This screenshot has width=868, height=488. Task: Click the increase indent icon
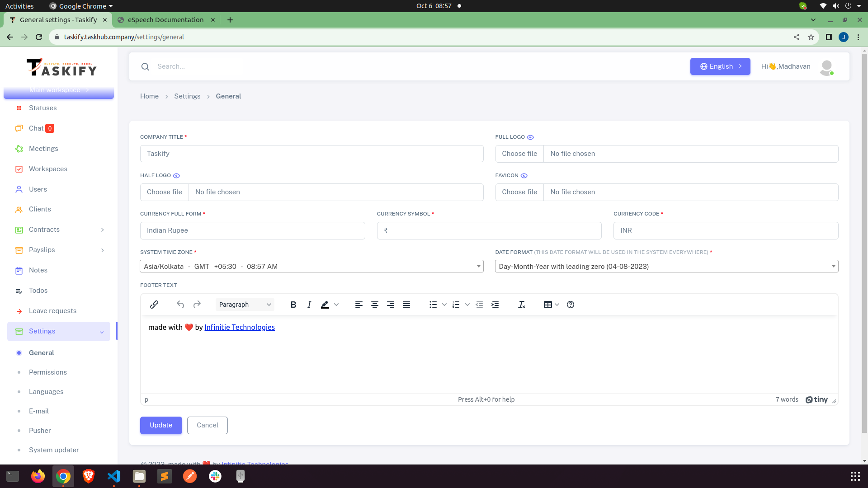coord(495,305)
